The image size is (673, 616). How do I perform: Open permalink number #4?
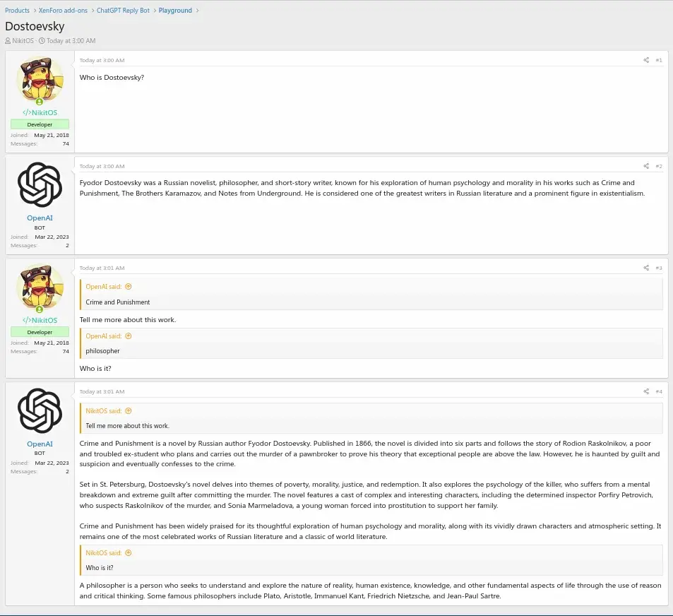coord(658,391)
